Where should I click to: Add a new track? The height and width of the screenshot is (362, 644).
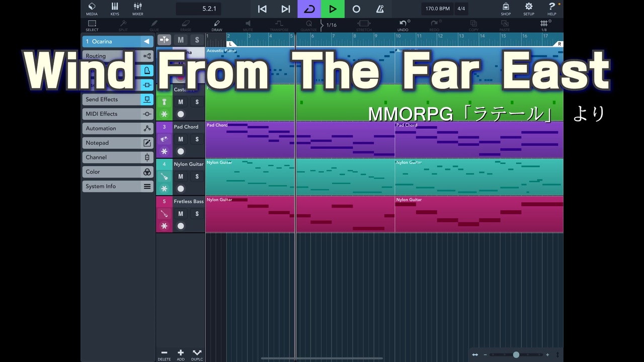pos(181,355)
